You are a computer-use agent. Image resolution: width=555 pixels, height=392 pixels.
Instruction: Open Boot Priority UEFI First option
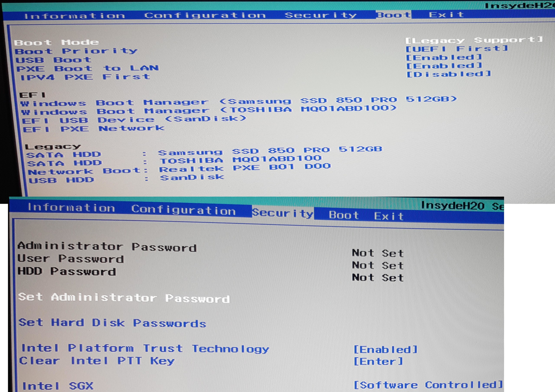[456, 49]
